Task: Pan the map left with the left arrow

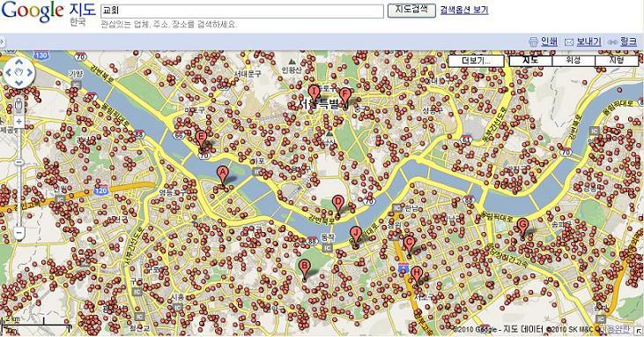Action: pos(9,72)
